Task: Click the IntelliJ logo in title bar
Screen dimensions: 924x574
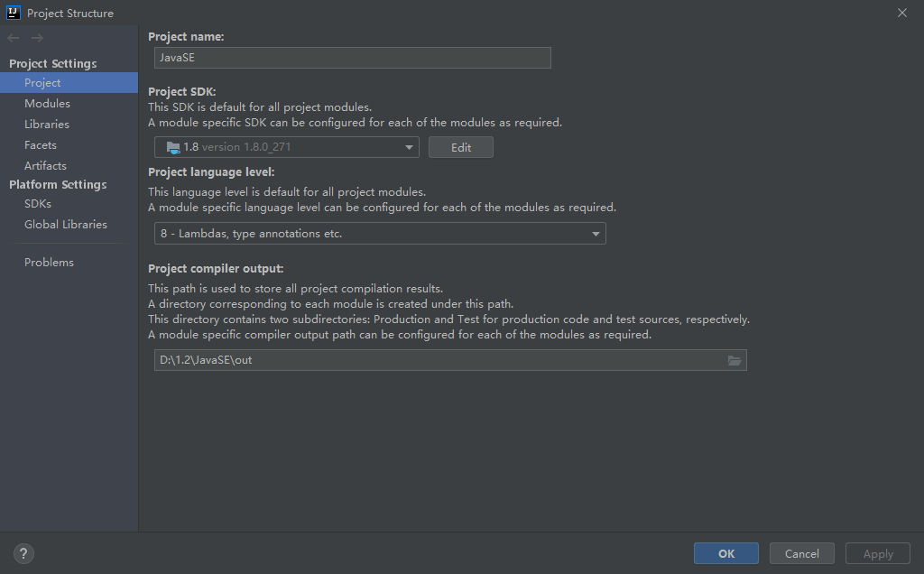Action: coord(13,13)
